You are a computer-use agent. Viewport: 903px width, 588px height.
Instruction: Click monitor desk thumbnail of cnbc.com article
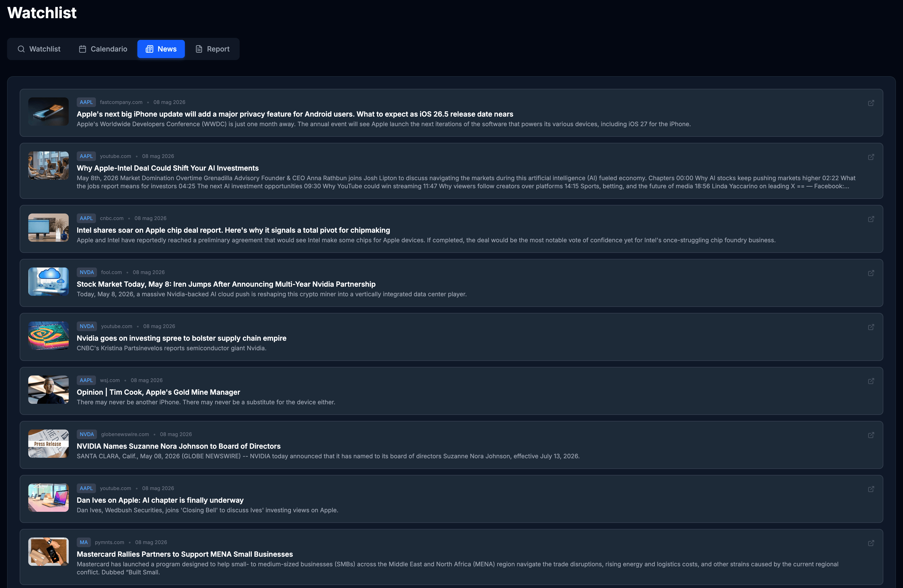click(x=48, y=228)
